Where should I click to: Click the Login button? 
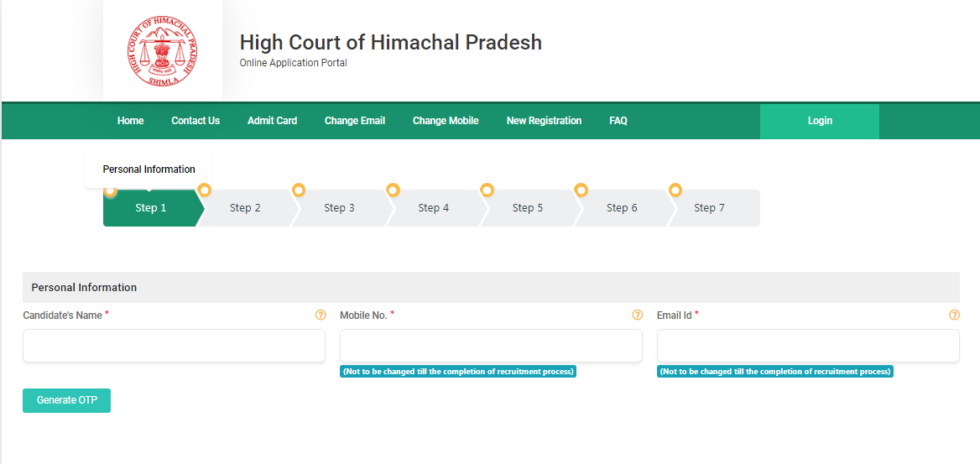click(x=820, y=122)
